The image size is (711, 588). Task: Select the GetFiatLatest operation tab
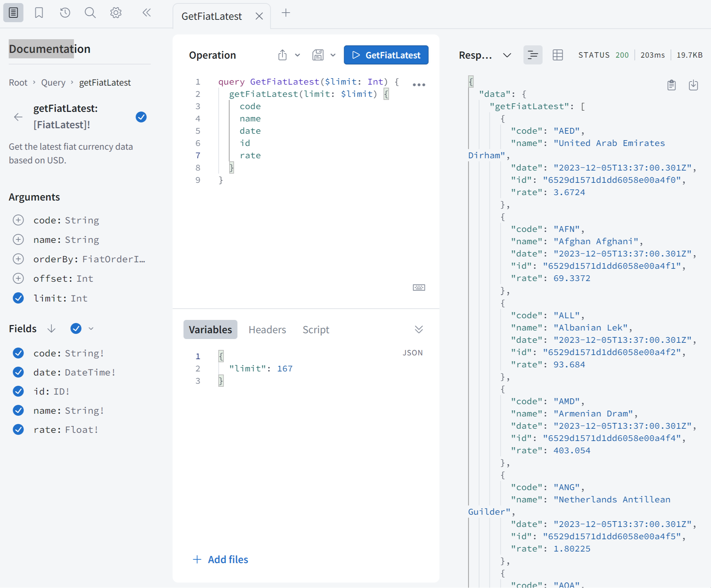tap(212, 16)
